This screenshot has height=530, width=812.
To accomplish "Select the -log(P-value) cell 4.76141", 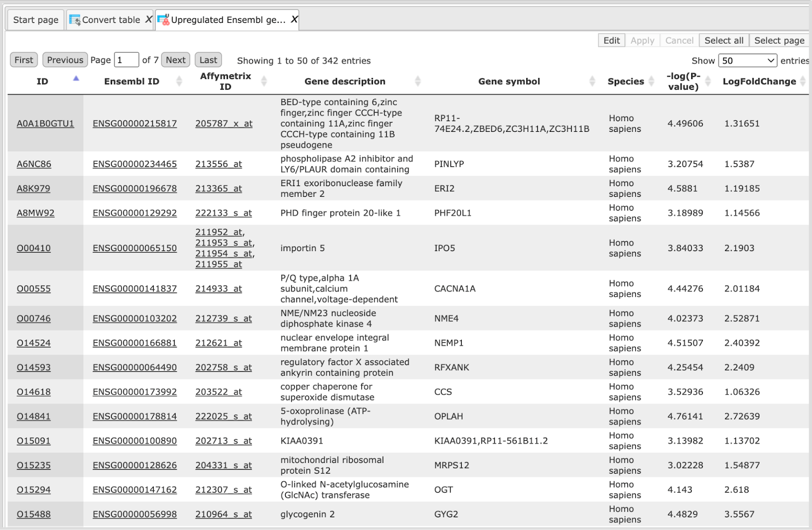I will pyautogui.click(x=685, y=416).
